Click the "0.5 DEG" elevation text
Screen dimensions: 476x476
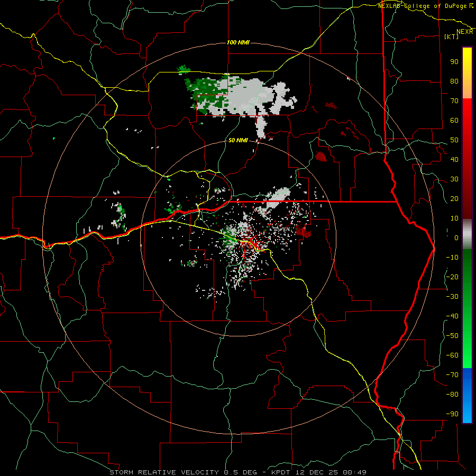coord(241,472)
